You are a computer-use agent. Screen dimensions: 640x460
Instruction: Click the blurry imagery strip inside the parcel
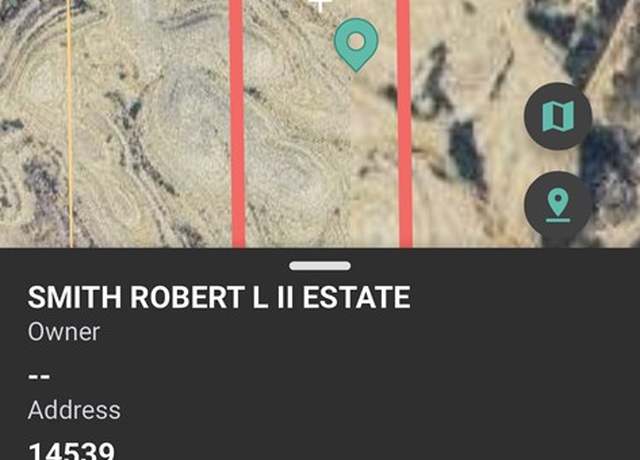(x=373, y=163)
